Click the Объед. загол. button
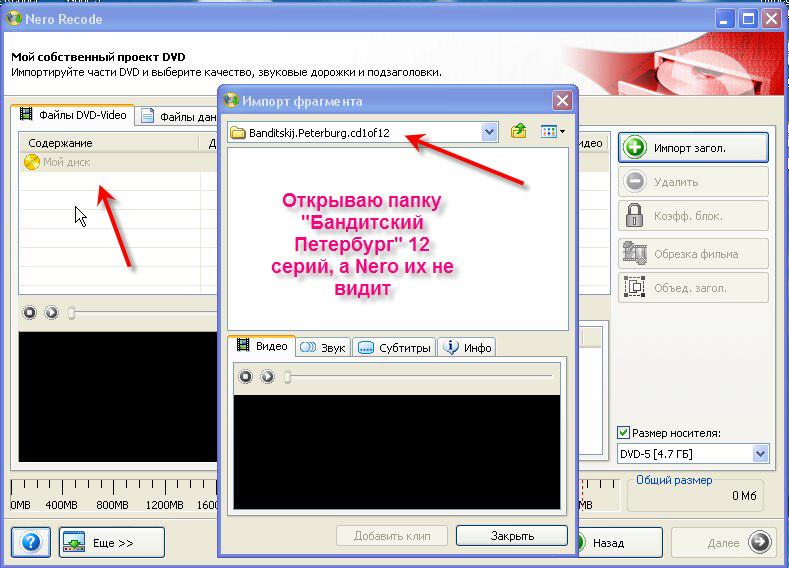Screen dimensions: 789x568 (x=693, y=288)
